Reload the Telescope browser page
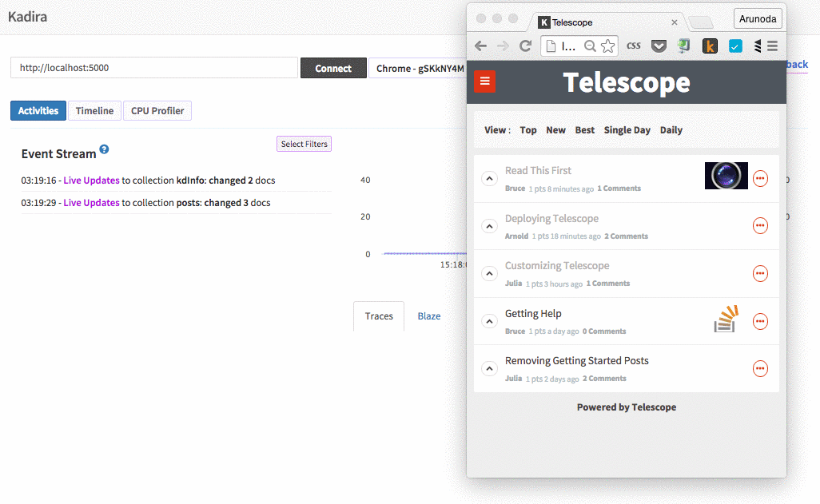Viewport: 820px width, 504px height. click(525, 46)
